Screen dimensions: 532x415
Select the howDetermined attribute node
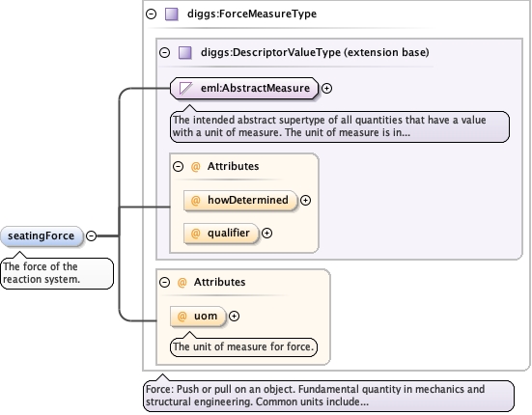click(240, 201)
